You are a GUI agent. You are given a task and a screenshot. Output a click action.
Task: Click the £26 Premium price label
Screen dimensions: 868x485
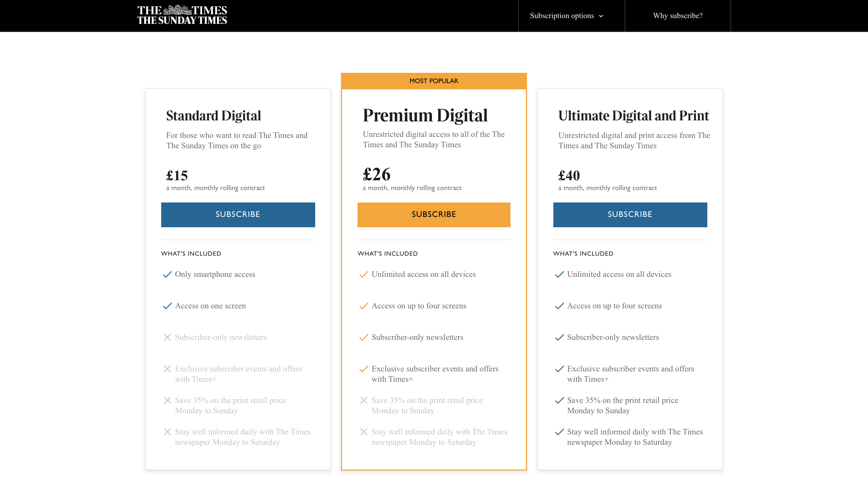376,175
